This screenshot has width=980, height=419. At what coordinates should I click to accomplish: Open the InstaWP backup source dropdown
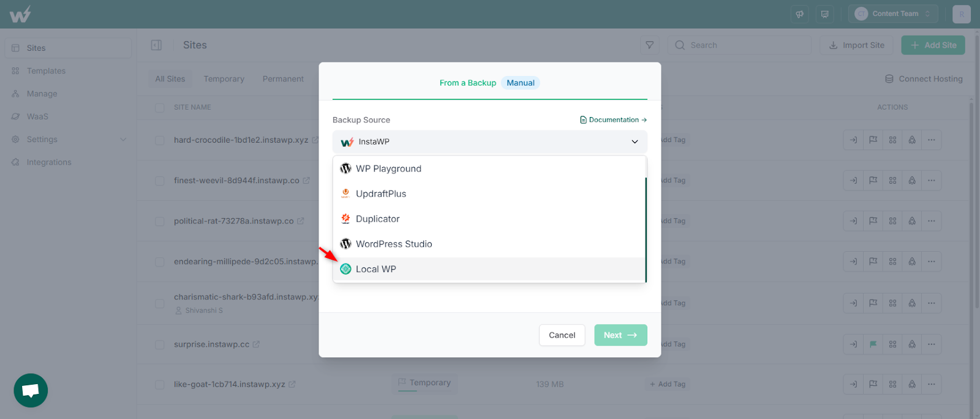(x=489, y=142)
